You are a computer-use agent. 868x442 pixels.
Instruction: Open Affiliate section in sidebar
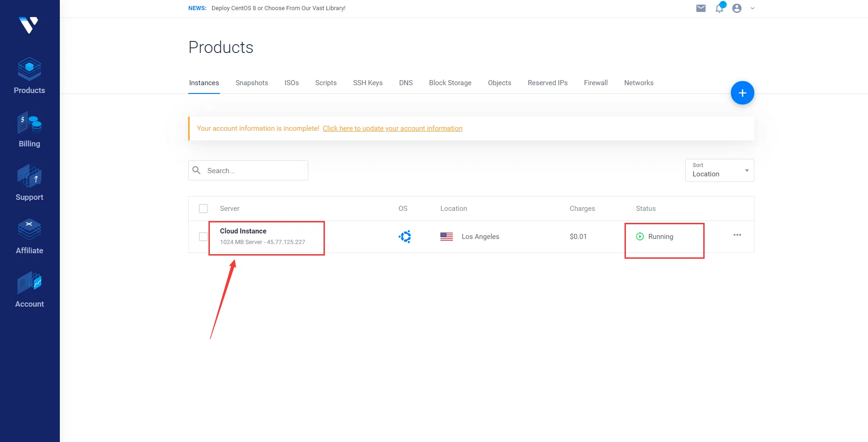click(29, 236)
